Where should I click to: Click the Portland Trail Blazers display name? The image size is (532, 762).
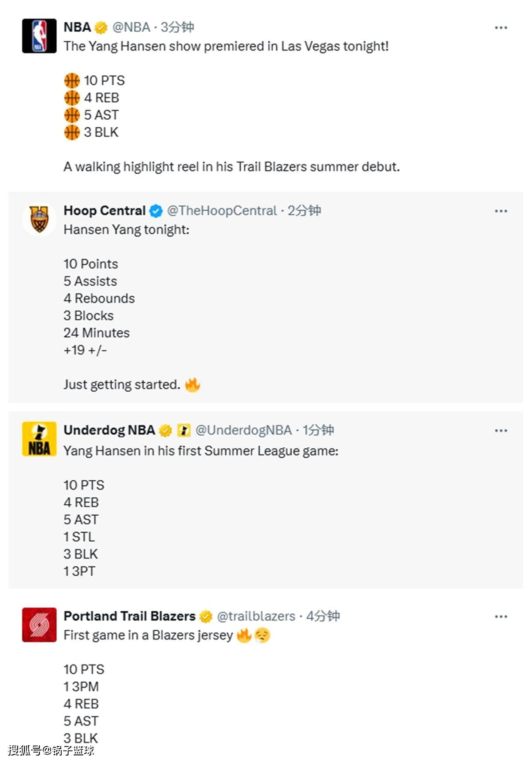tap(129, 616)
